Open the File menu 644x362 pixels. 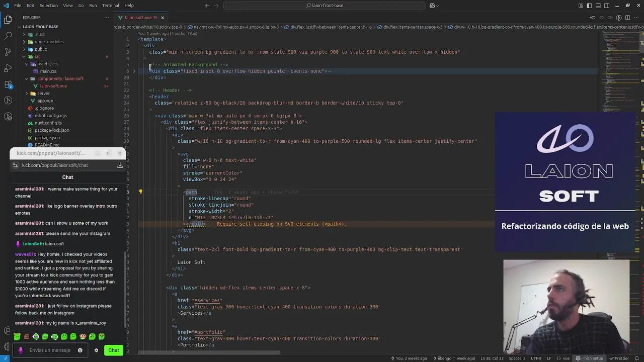[x=18, y=6]
